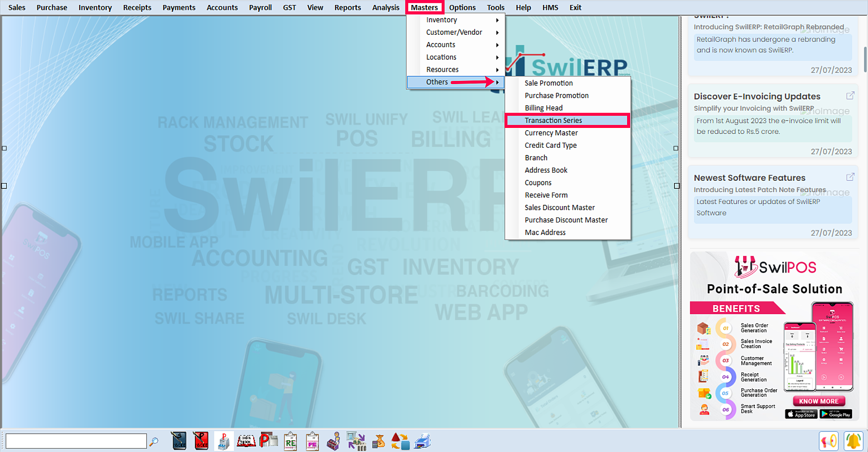This screenshot has height=452, width=868.
Task: Open the Tools menu
Action: [495, 7]
